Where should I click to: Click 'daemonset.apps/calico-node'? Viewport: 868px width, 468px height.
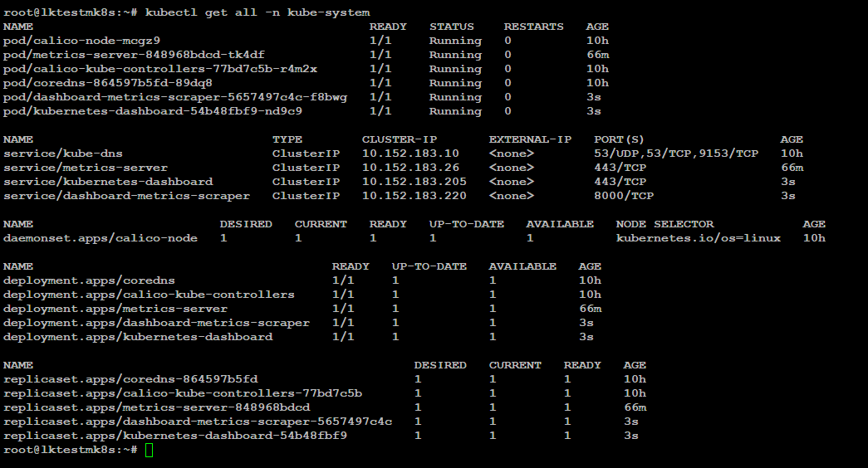[101, 238]
